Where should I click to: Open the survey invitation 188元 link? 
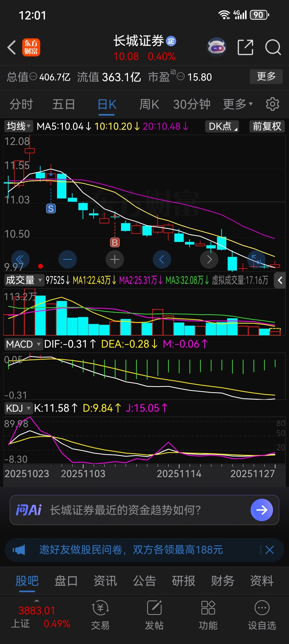[131, 550]
